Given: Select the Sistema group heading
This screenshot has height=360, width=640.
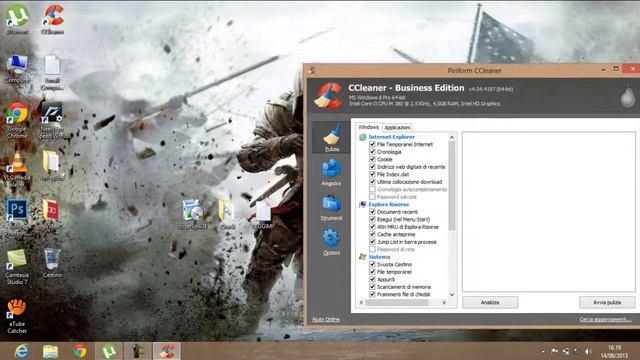Looking at the screenshot, I should click(x=379, y=257).
